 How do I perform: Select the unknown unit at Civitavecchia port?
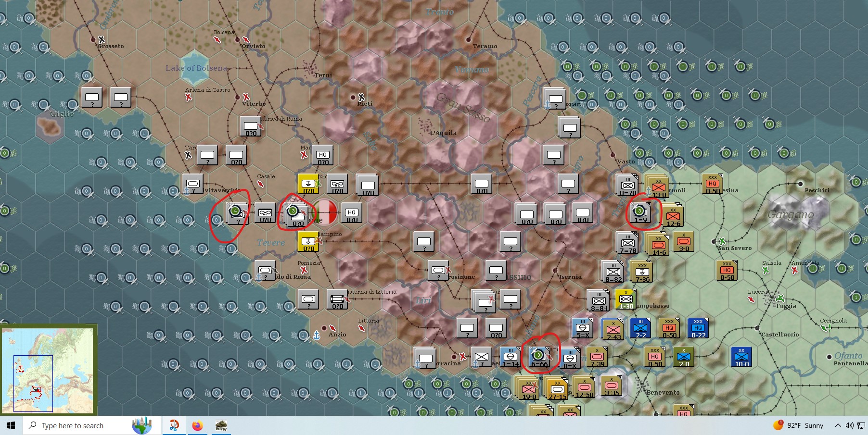click(x=193, y=184)
